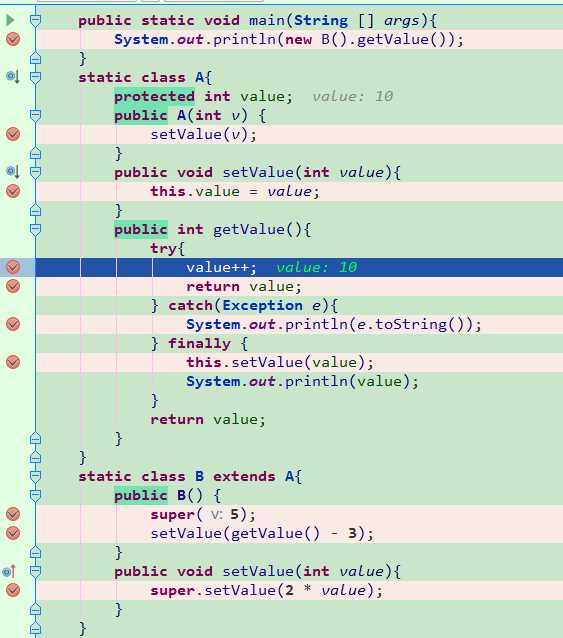
Task: Collapse A(int v) constructor fold marker
Action: [36, 115]
